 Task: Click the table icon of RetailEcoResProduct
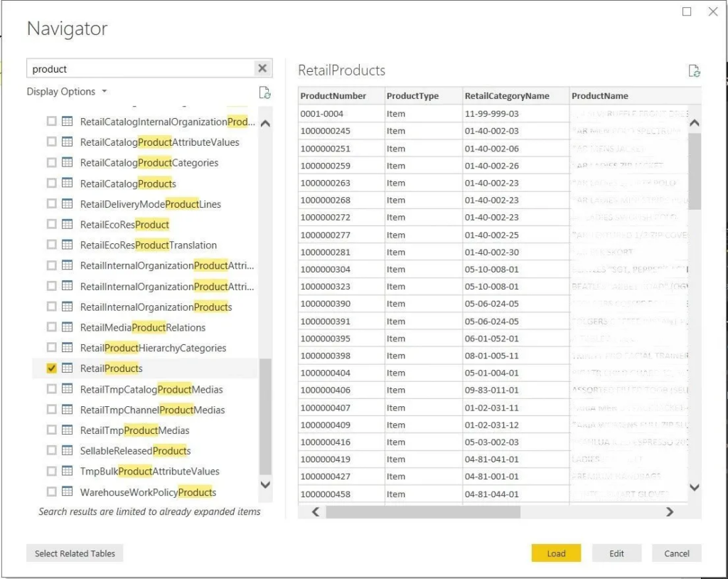click(x=68, y=224)
